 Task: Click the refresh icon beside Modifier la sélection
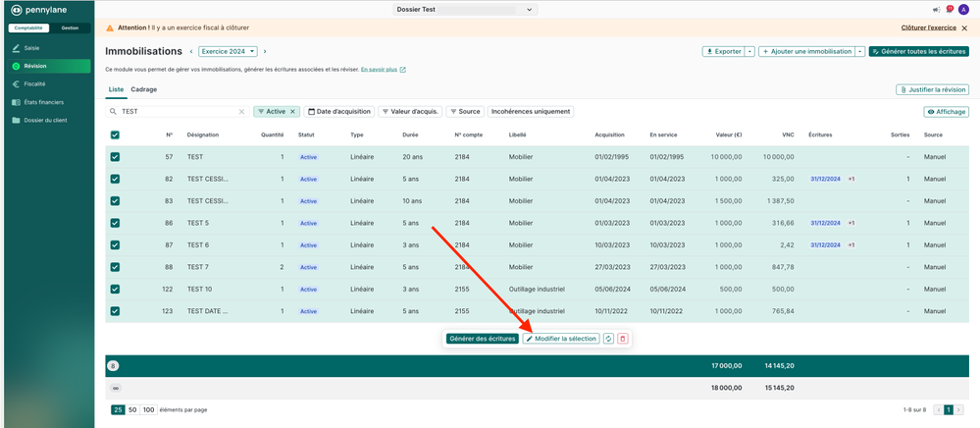click(608, 339)
